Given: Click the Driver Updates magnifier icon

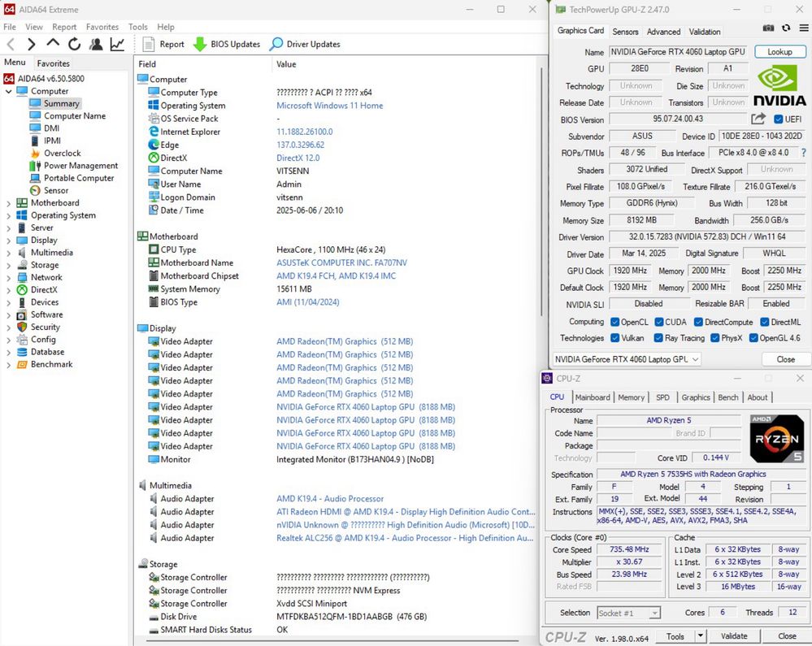Looking at the screenshot, I should [276, 45].
